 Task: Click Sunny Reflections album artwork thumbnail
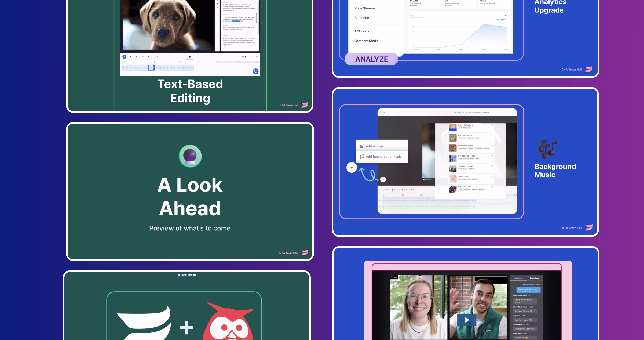[453, 128]
